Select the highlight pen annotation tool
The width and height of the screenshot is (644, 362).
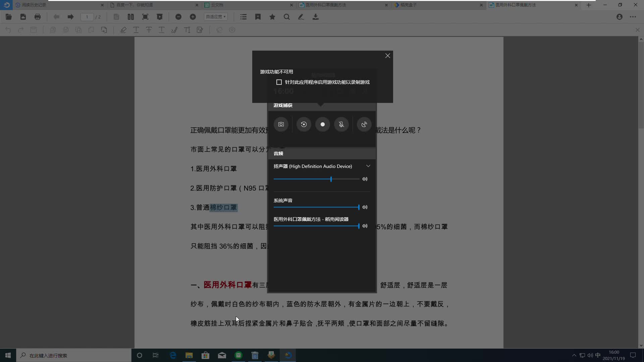point(123,30)
